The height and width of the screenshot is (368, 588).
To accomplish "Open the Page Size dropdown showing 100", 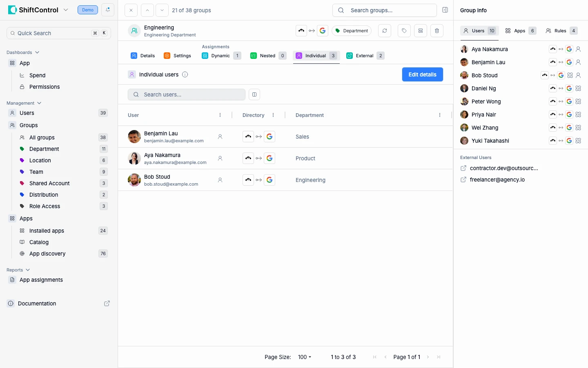I will coord(305,357).
